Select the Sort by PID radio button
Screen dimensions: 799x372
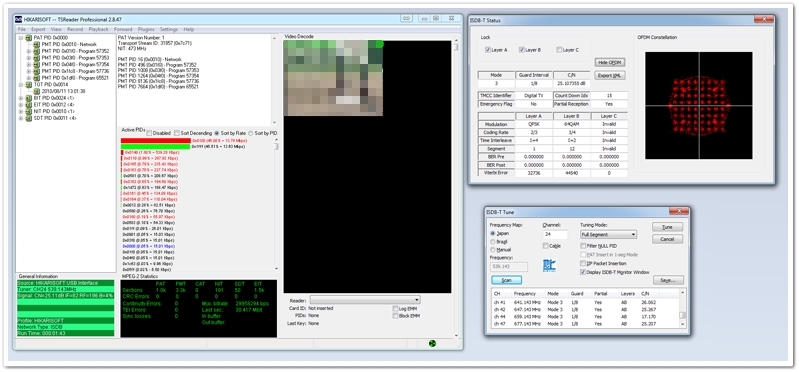pos(251,133)
